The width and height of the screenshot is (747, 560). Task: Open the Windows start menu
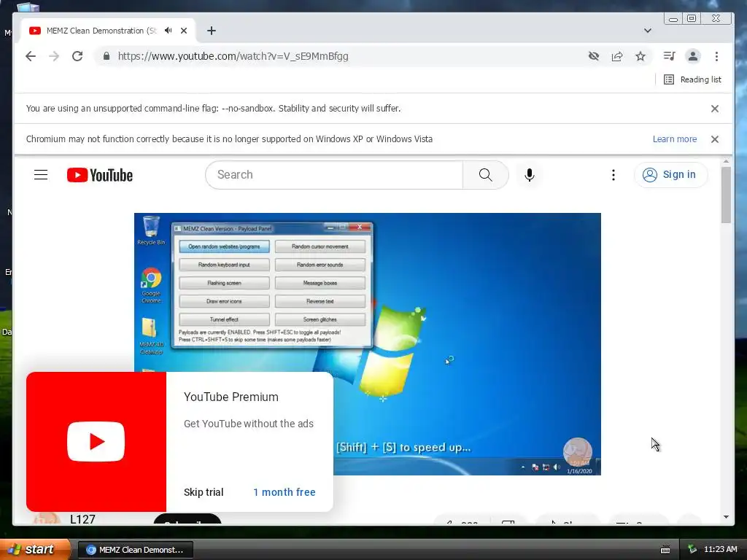[34, 550]
